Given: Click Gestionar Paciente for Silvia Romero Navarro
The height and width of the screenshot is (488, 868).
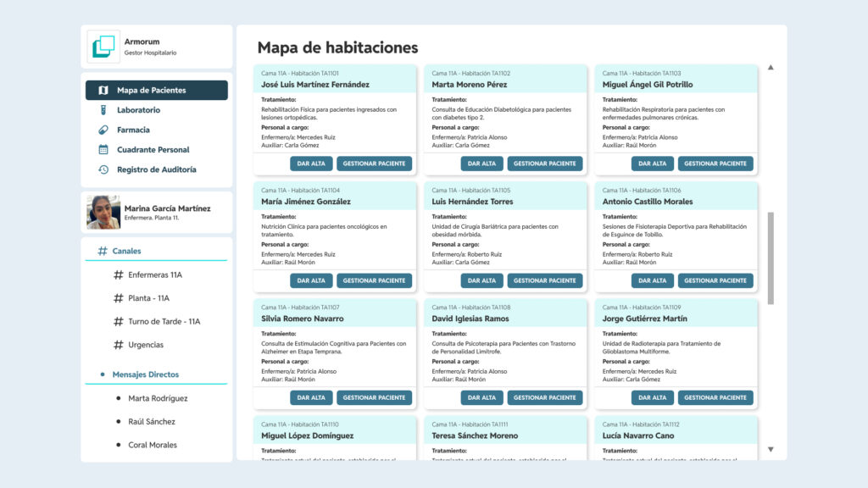Looking at the screenshot, I should [374, 397].
